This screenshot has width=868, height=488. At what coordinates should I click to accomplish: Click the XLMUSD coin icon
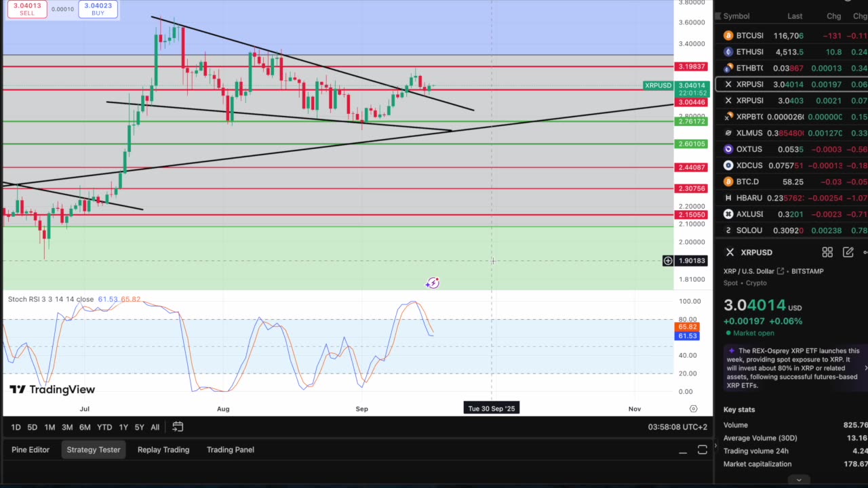[x=728, y=133]
